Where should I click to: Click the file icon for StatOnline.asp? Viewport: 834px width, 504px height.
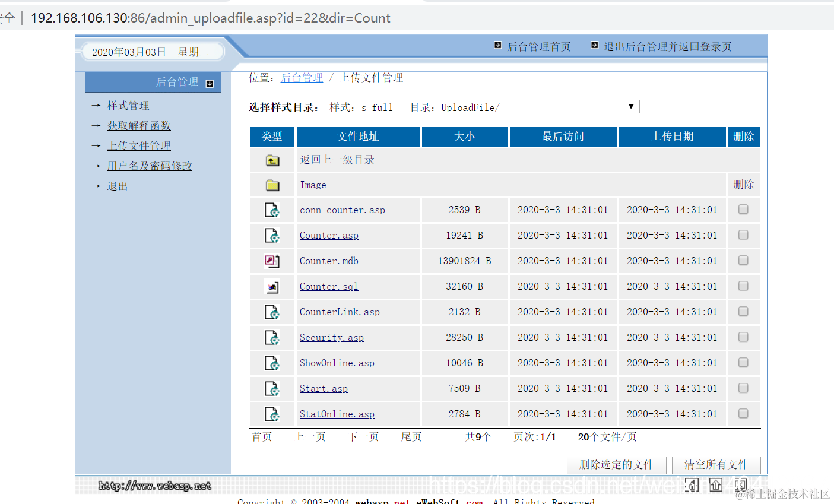tap(272, 414)
